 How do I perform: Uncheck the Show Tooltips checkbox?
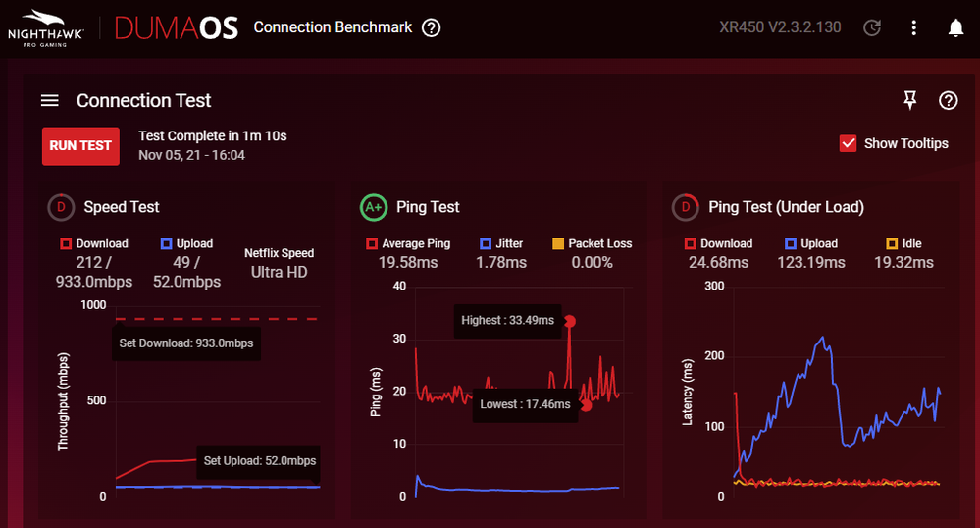coord(849,143)
